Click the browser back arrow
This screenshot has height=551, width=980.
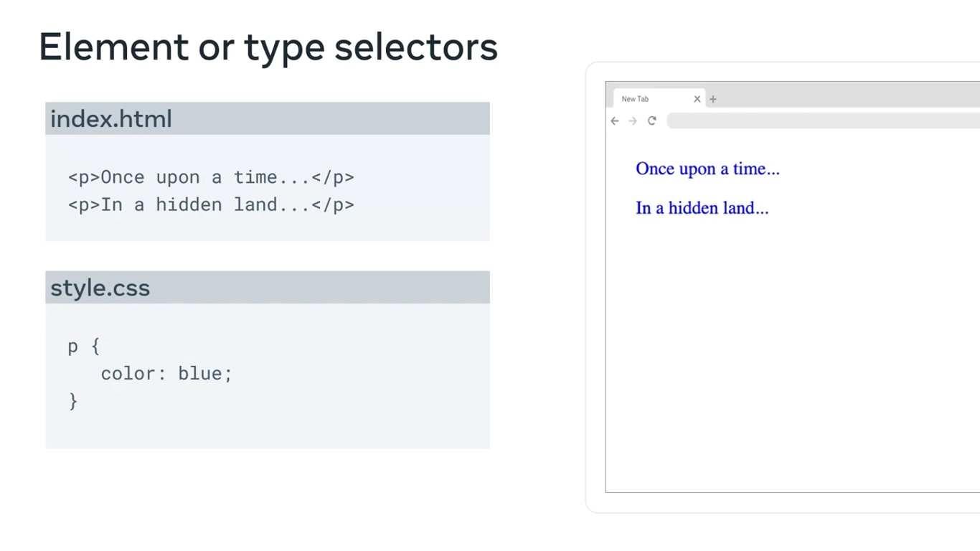[x=615, y=121]
